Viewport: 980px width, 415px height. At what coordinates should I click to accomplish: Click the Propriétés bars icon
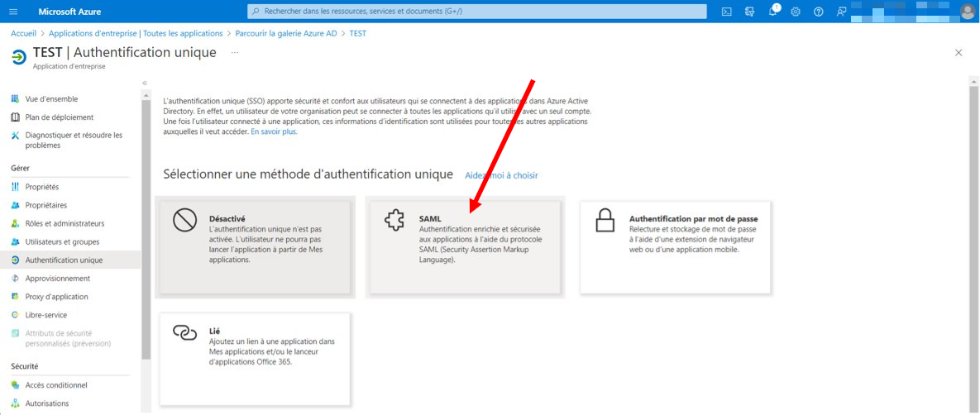[16, 187]
